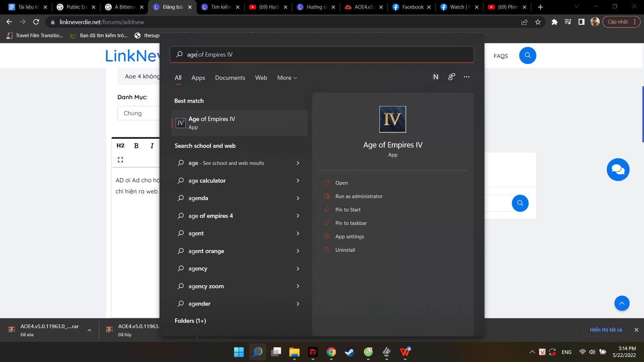The height and width of the screenshot is (362, 644).
Task: Open Danh Mục 'Chung' dropdown
Action: (x=139, y=113)
